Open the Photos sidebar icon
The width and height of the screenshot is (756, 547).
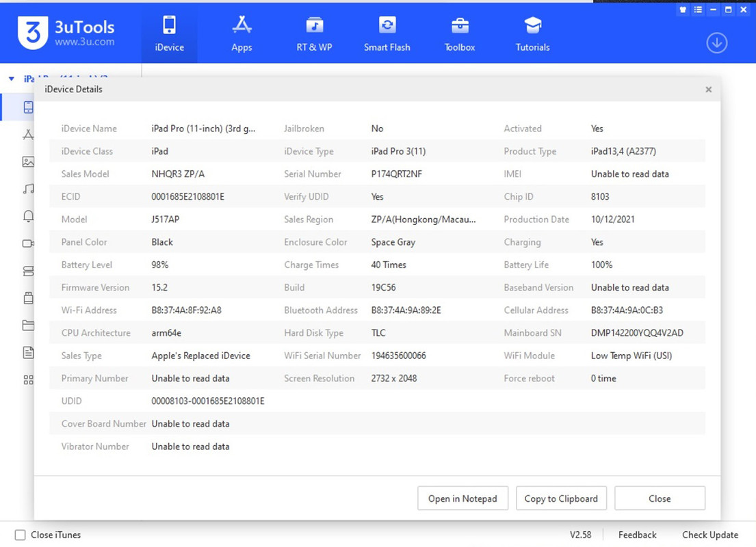[x=29, y=162]
